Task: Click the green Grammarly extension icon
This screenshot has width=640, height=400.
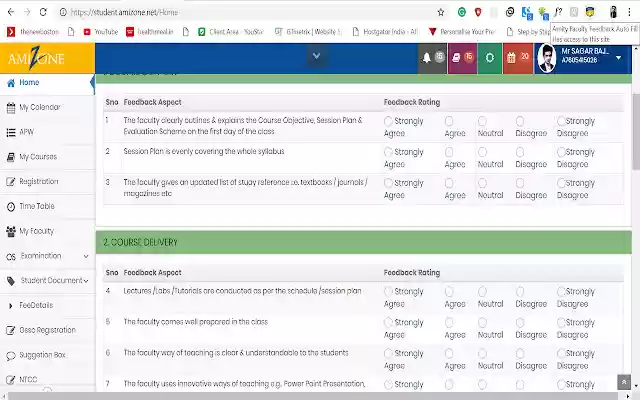Action: pyautogui.click(x=462, y=12)
